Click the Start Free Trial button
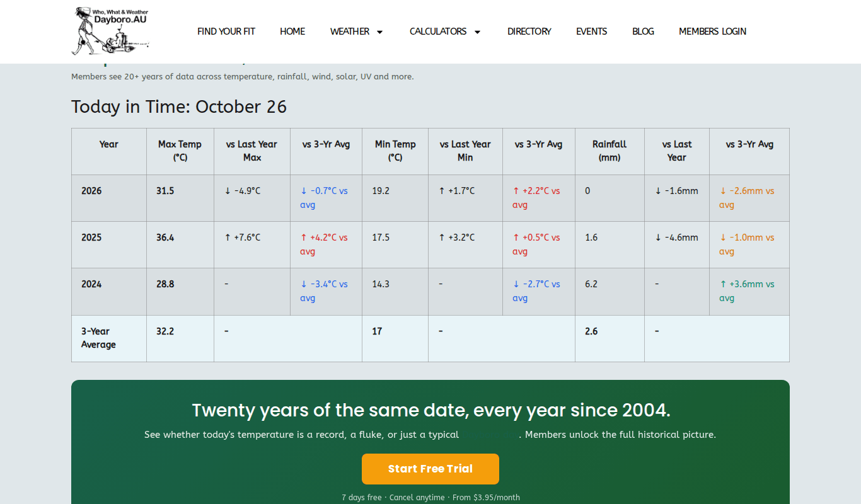The image size is (861, 504). click(430, 469)
